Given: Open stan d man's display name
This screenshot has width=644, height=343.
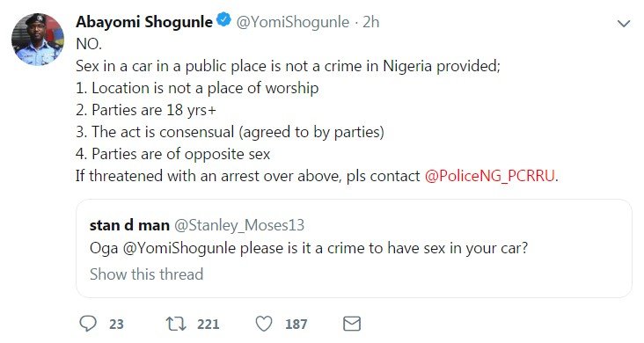Looking at the screenshot, I should 129,225.
